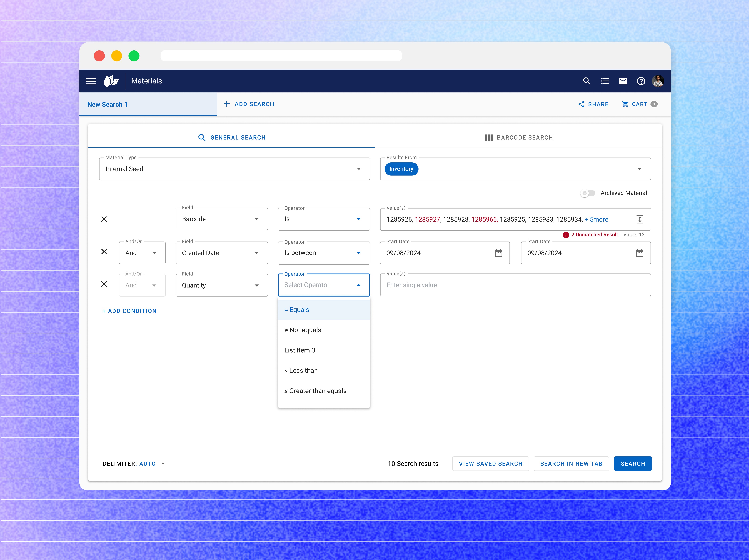
Task: Open the hamburger navigation menu
Action: 91,81
